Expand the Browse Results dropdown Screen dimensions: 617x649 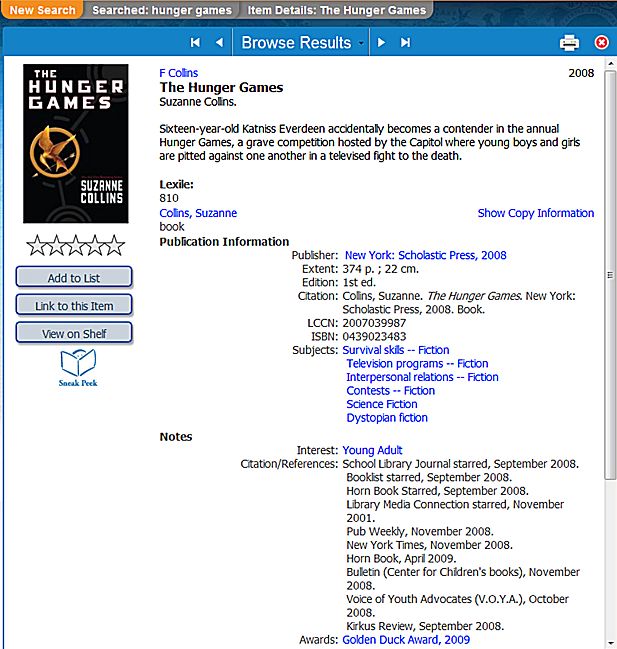tap(303, 42)
